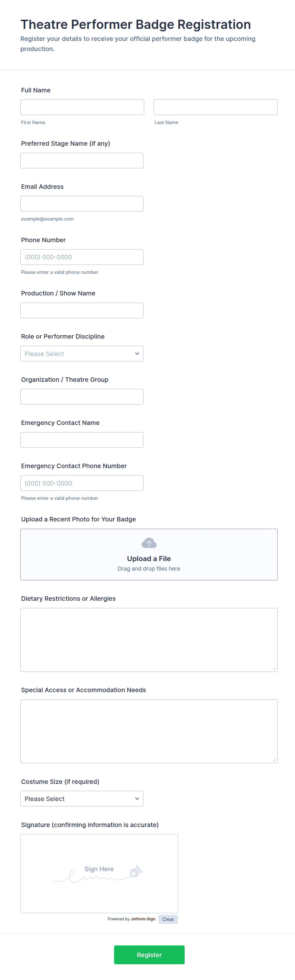Click Special Access or Accommodation Needs textarea
Viewport: 295px width, 980px height.
tap(149, 731)
